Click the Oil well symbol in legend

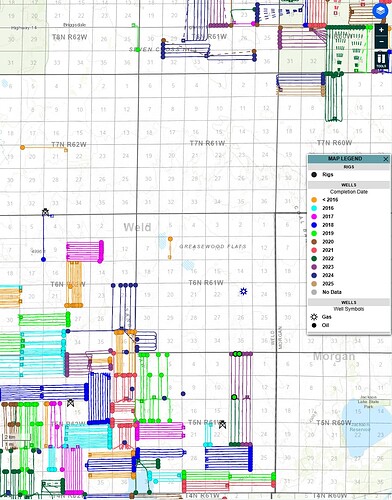click(x=314, y=325)
